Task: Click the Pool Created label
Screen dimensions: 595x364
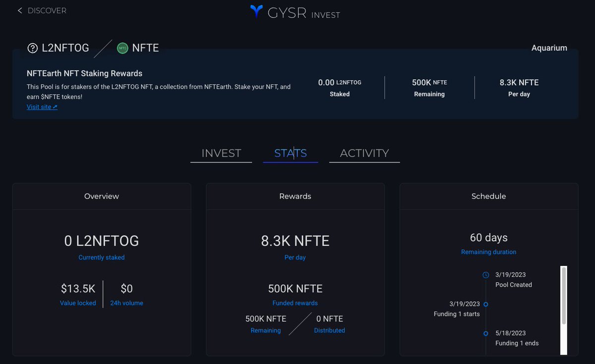Action: tap(514, 285)
